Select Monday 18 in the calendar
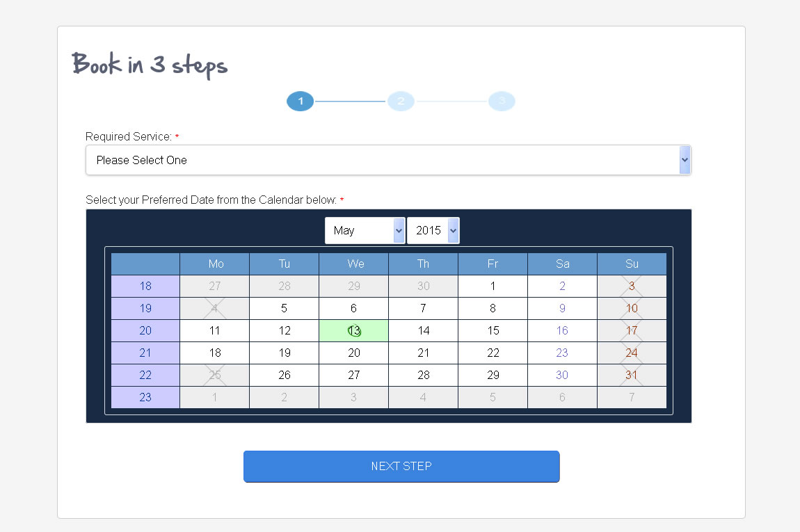The image size is (800, 532). click(x=215, y=353)
